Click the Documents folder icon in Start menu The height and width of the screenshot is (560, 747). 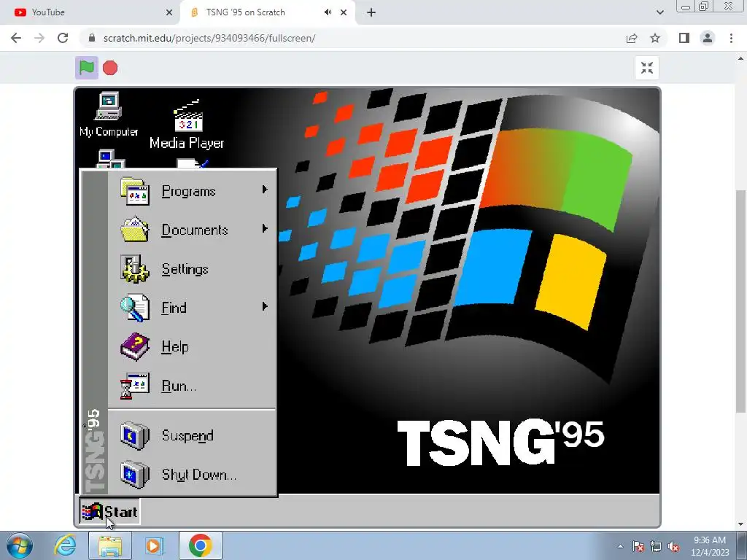pyautogui.click(x=135, y=230)
